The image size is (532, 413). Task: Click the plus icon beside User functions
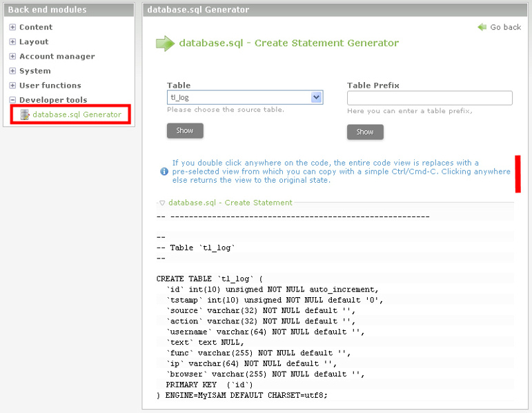tap(12, 85)
